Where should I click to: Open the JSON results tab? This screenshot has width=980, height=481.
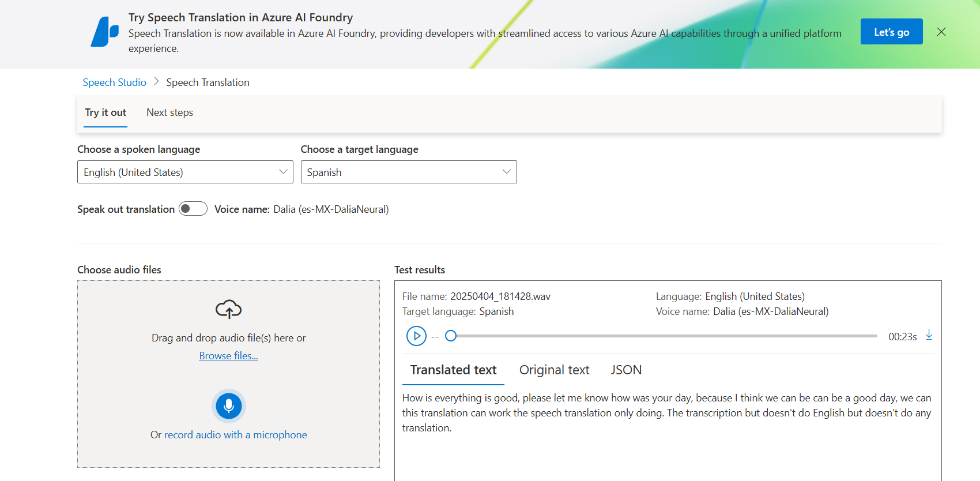[x=626, y=370]
